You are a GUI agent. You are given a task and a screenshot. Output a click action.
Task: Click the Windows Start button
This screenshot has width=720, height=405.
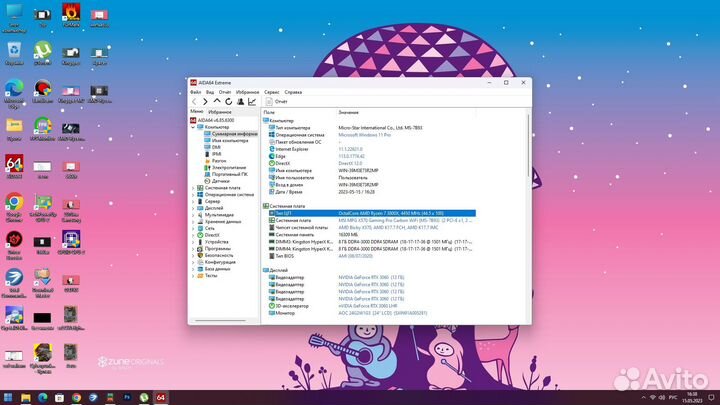[x=8, y=397]
